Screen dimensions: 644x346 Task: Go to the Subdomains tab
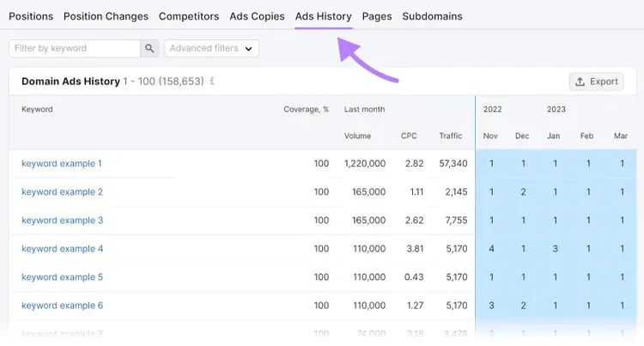(x=432, y=16)
